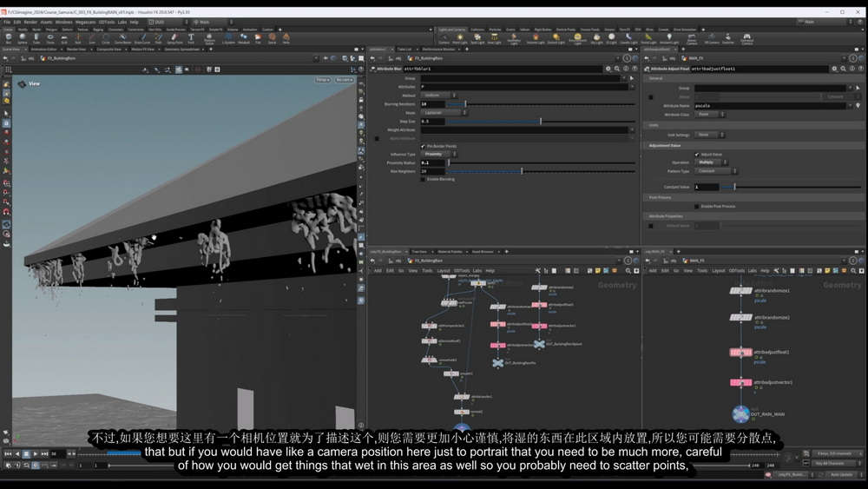Switch to the Particles shelf tab
868x489 pixels.
(x=495, y=30)
